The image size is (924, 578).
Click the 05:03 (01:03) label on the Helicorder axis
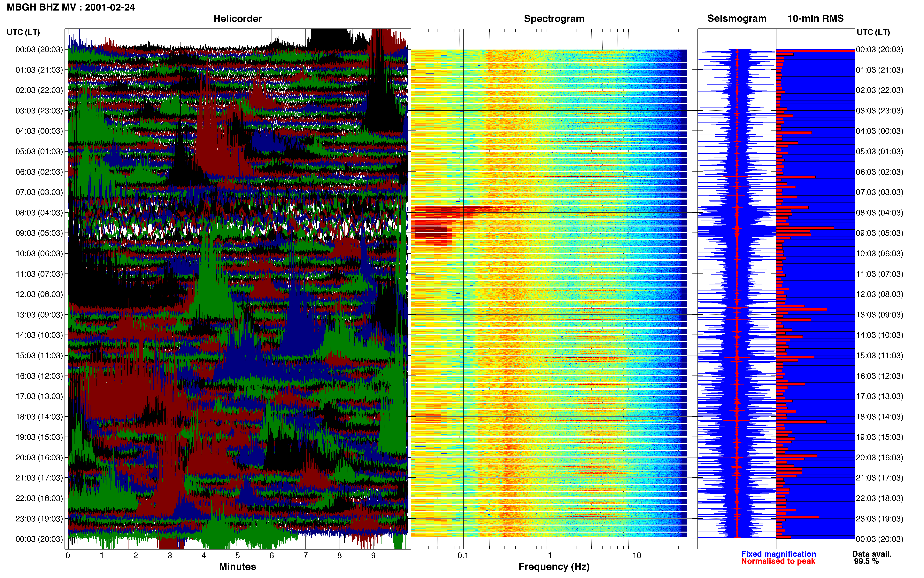39,151
